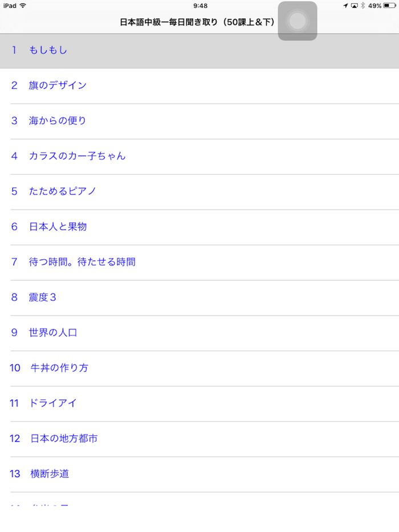Select lesson 3 海からの便り

56,120
